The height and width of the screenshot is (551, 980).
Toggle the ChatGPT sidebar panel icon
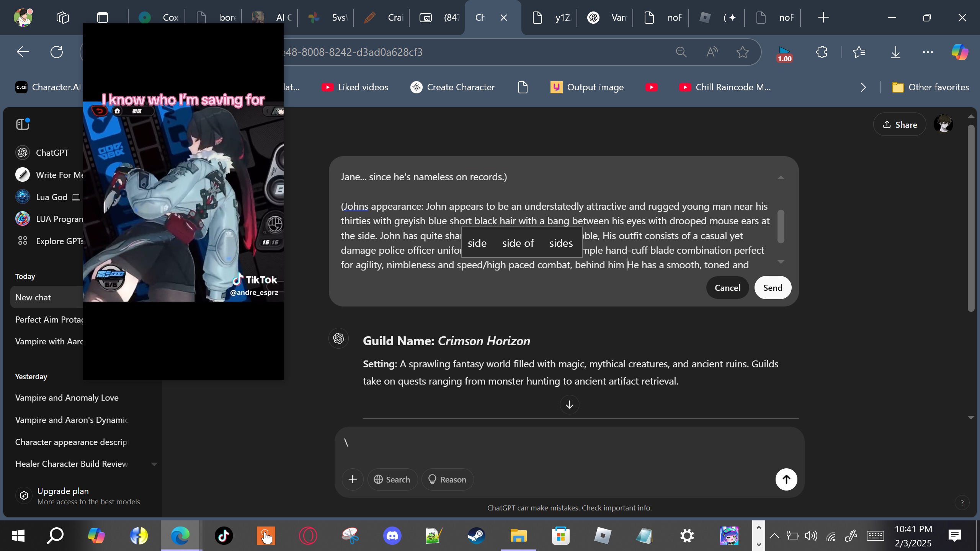coord(23,124)
